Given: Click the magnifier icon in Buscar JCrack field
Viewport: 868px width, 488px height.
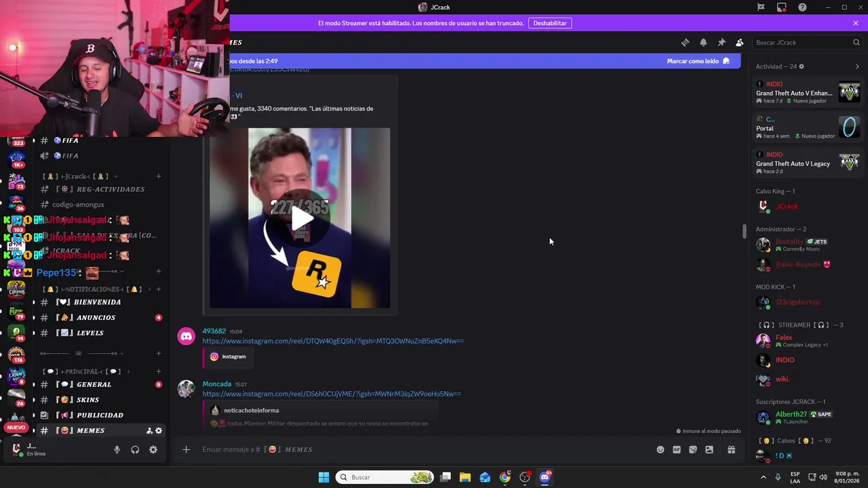Looking at the screenshot, I should pos(856,42).
